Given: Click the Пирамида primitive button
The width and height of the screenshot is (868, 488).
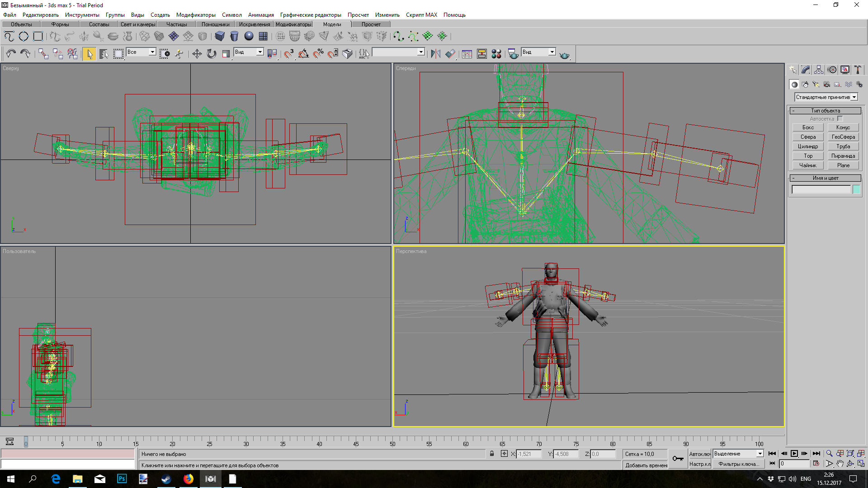Looking at the screenshot, I should click(x=843, y=156).
